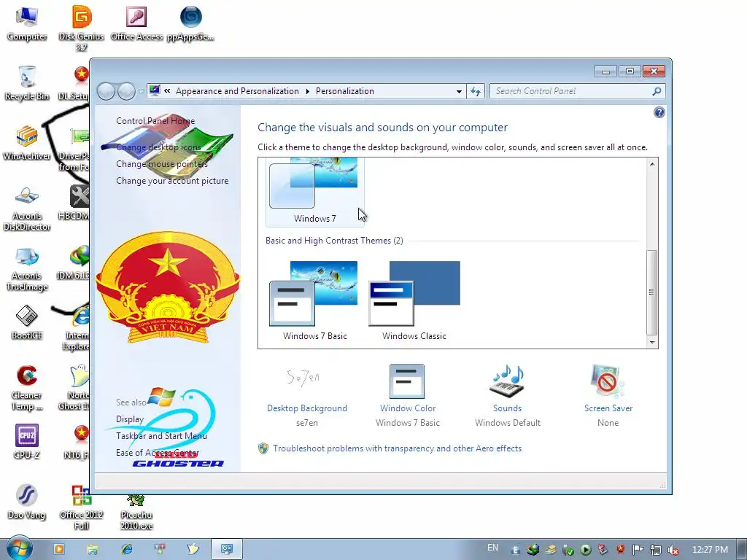This screenshot has width=747, height=560.
Task: Click the search magnifier icon
Action: tap(657, 91)
